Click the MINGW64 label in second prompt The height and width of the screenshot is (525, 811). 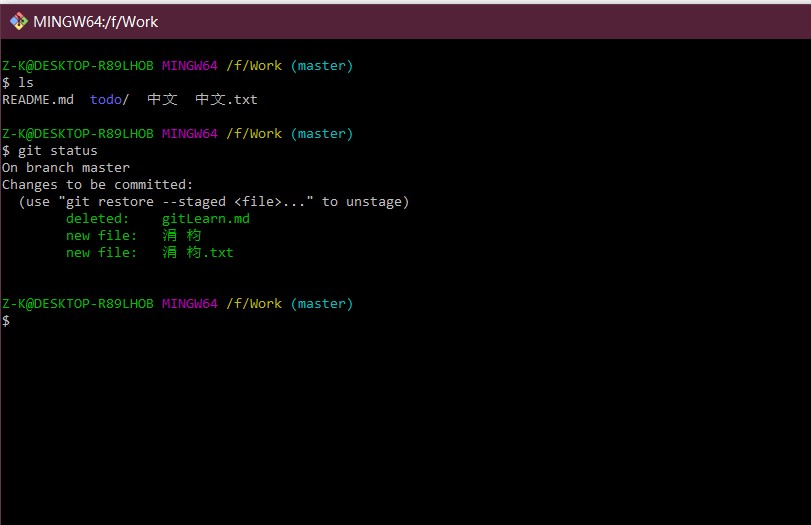190,134
